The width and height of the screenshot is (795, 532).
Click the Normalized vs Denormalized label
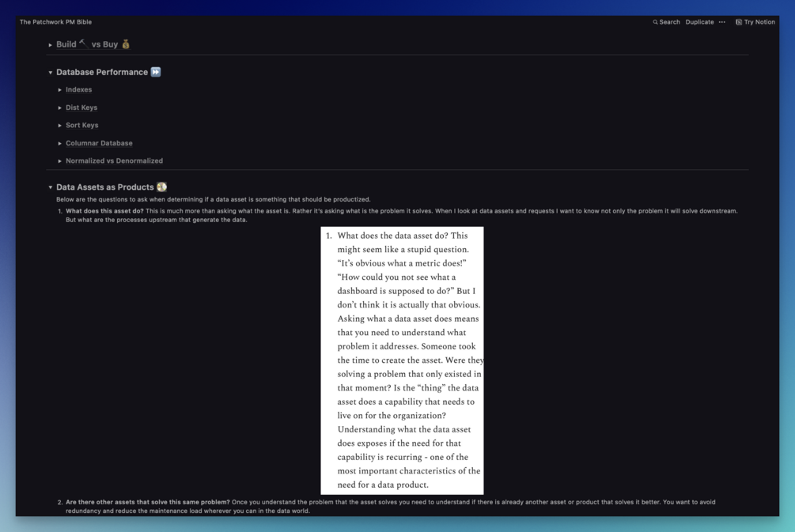(114, 161)
